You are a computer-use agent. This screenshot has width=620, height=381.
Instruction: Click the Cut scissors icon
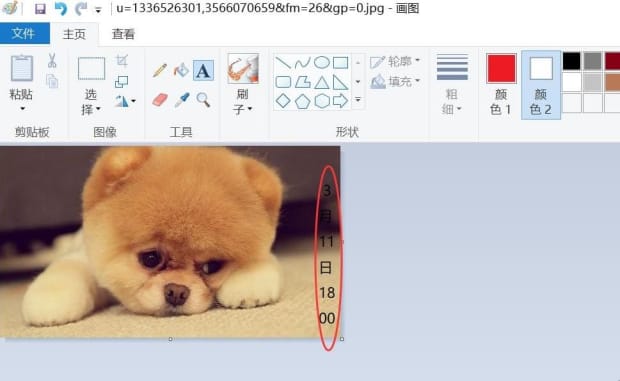tap(52, 60)
